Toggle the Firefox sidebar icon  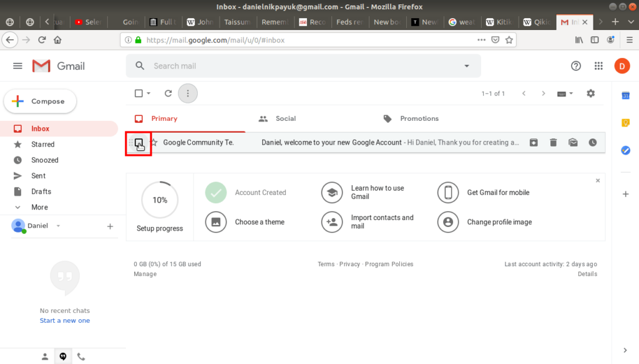click(x=595, y=40)
